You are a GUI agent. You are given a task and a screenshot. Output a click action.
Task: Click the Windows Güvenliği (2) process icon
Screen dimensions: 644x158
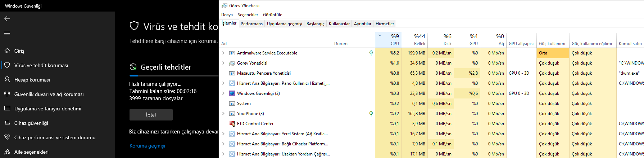pos(232,93)
